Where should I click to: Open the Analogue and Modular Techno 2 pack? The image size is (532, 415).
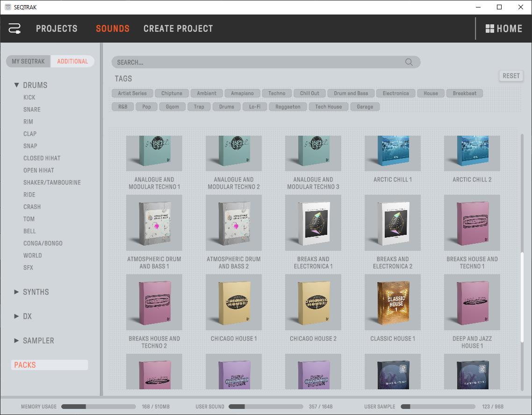[x=233, y=153]
